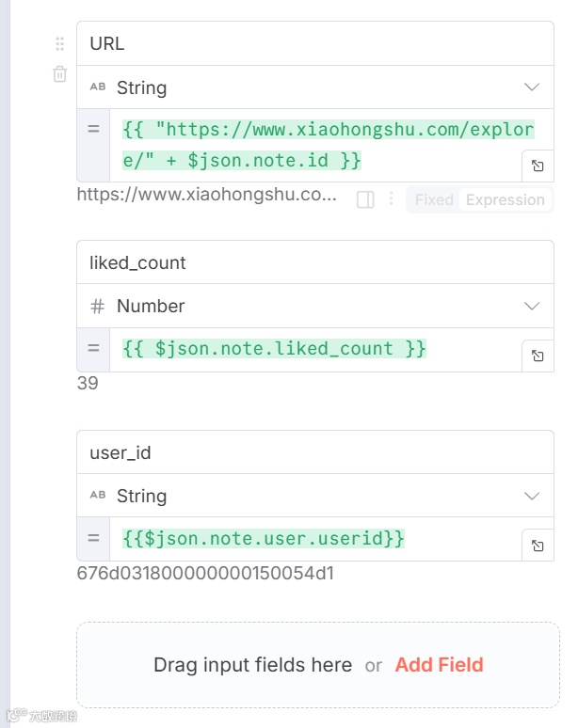Open the String type dropdown for URL

[315, 87]
